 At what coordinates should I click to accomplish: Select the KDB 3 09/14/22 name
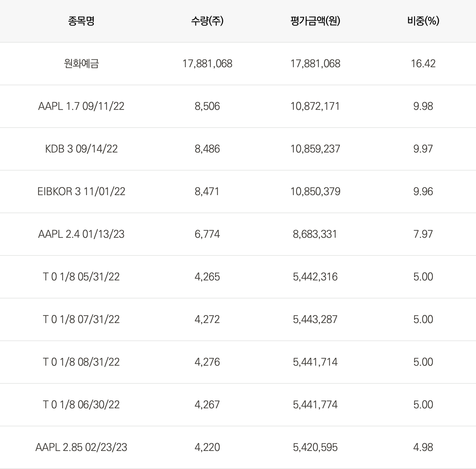click(81, 149)
